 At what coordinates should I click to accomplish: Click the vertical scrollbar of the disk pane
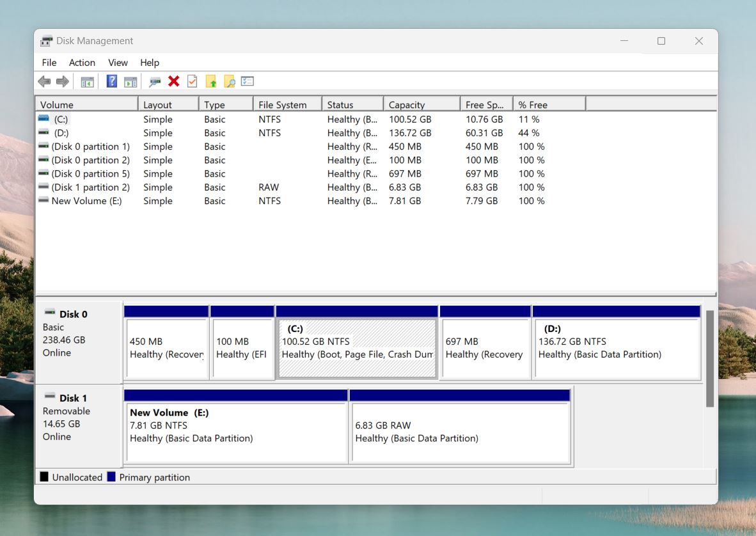[x=710, y=359]
